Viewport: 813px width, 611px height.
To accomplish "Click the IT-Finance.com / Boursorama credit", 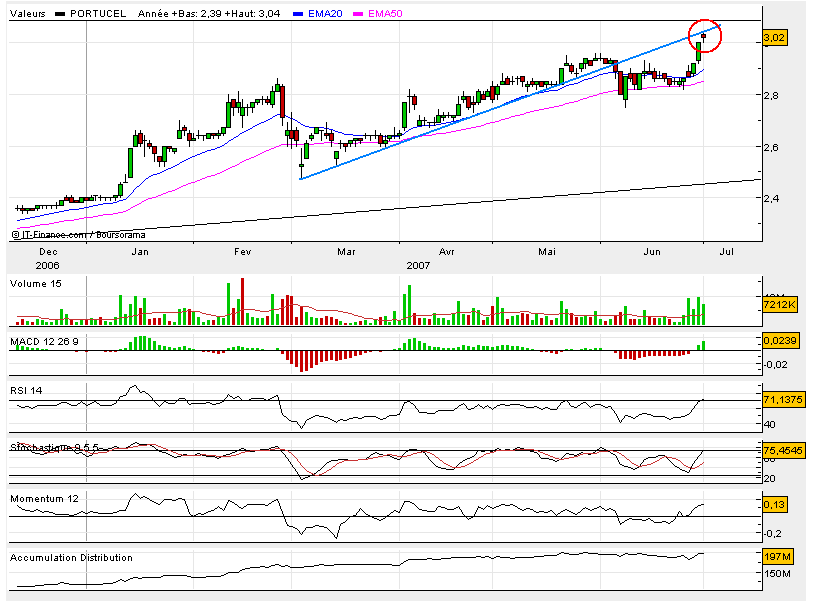I will [78, 235].
